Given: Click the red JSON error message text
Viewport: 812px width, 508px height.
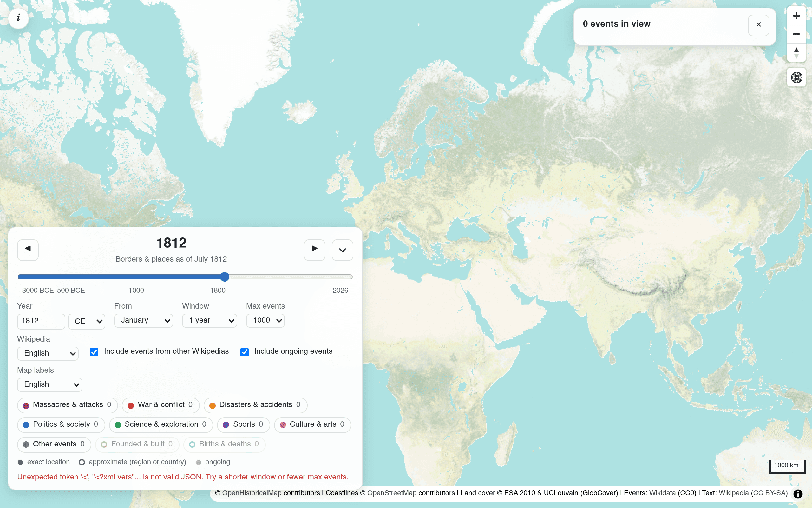Looking at the screenshot, I should (183, 477).
